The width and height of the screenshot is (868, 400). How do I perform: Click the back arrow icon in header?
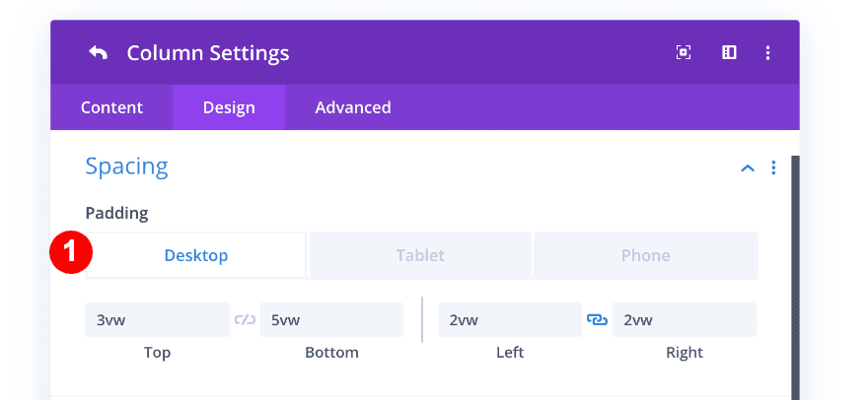point(98,53)
